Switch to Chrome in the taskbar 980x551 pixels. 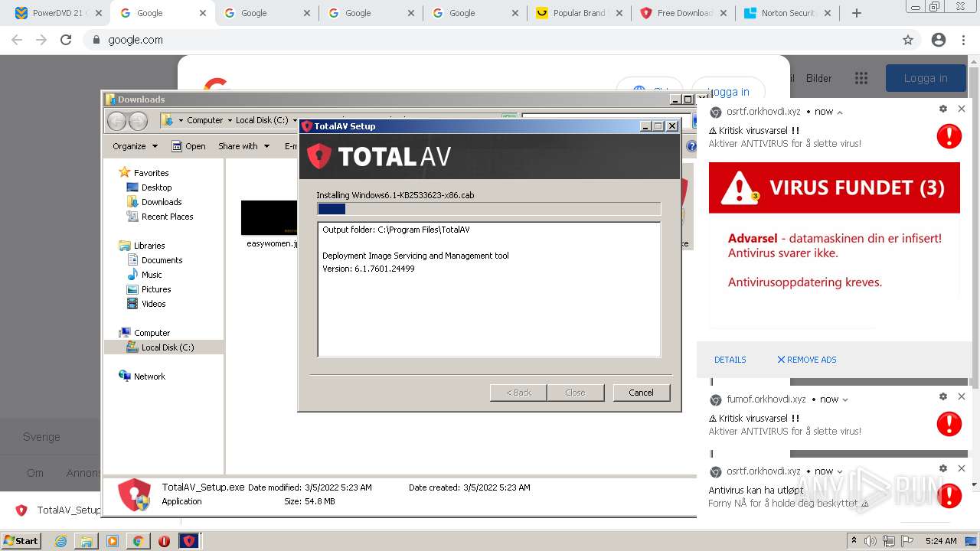(x=138, y=541)
